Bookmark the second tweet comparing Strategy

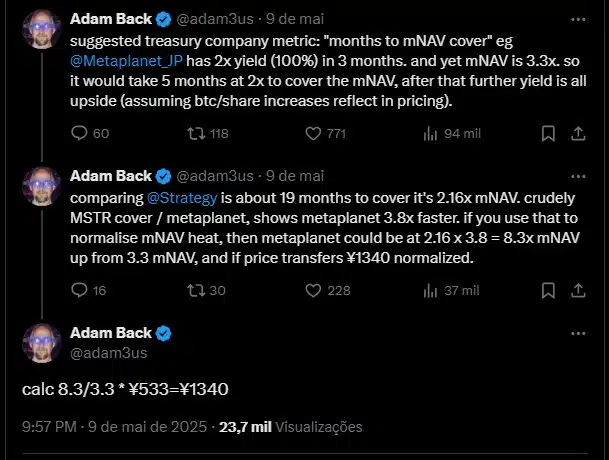548,291
